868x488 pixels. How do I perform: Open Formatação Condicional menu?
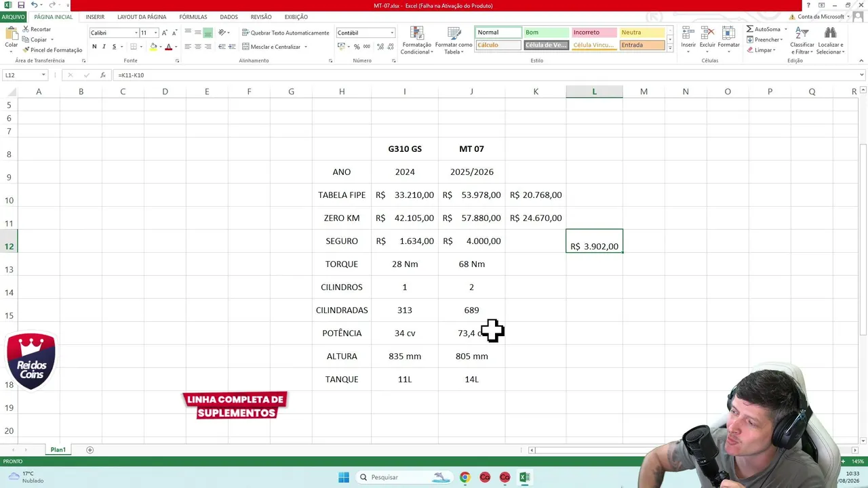pos(416,41)
